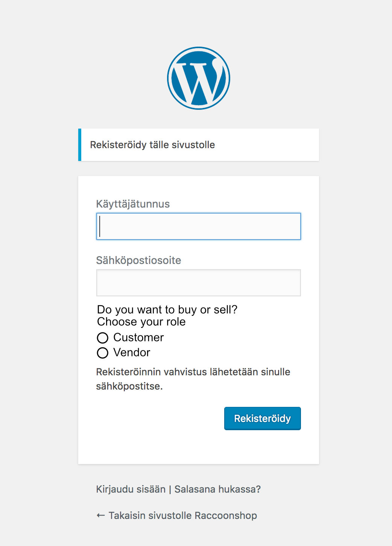Image resolution: width=392 pixels, height=546 pixels.
Task: Click the "Choose your role" text
Action: click(141, 322)
